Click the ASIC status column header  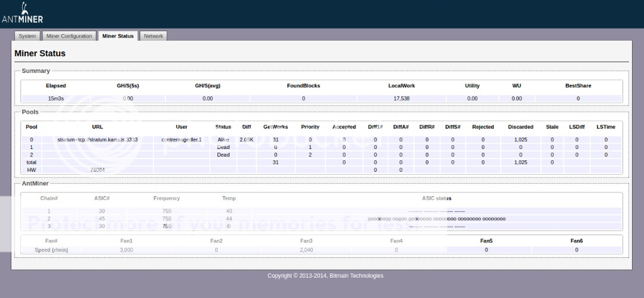click(x=436, y=198)
